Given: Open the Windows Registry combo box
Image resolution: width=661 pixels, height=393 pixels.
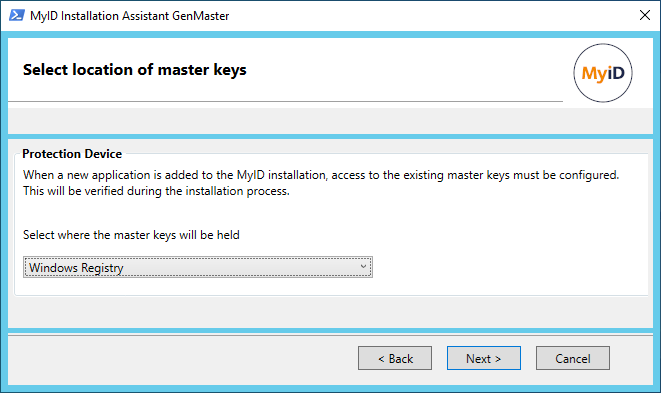Looking at the screenshot, I should tap(198, 267).
